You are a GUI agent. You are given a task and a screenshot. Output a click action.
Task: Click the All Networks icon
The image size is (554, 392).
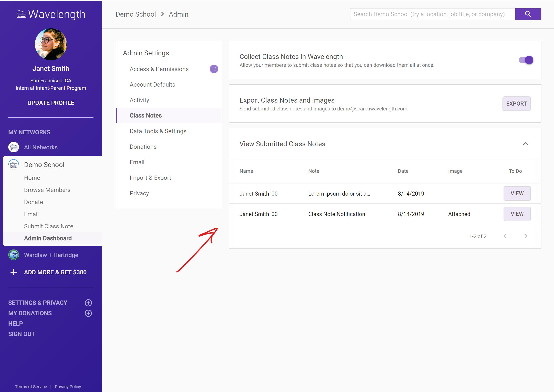coord(14,147)
